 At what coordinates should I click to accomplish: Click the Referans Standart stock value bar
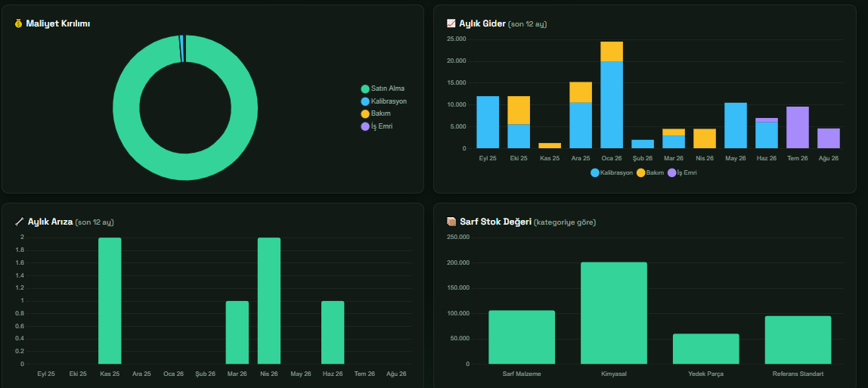[798, 340]
